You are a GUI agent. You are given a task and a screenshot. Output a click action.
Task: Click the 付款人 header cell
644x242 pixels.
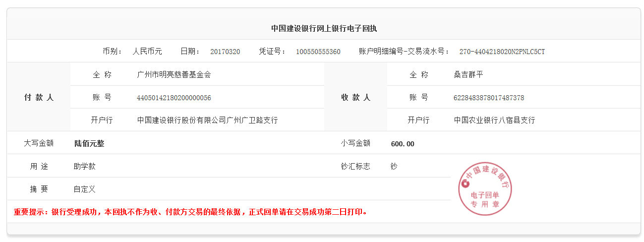pyautogui.click(x=39, y=97)
